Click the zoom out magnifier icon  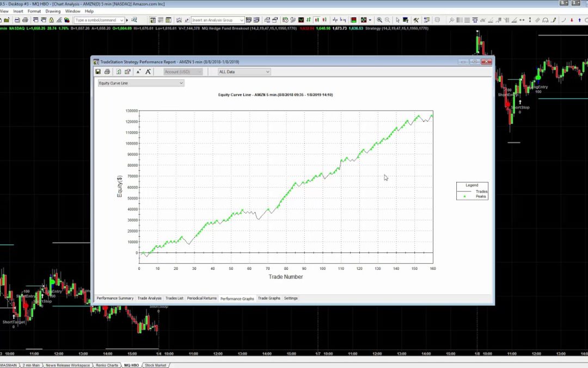click(x=387, y=20)
